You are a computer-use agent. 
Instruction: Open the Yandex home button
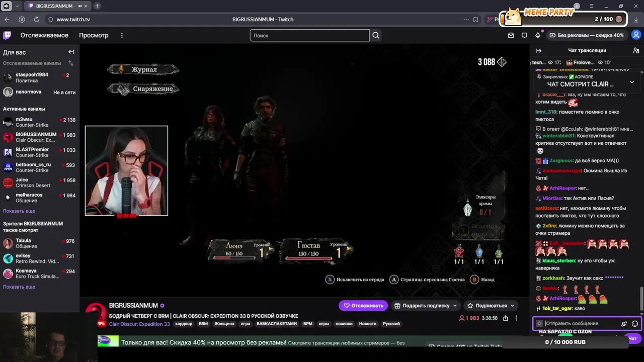22,19
